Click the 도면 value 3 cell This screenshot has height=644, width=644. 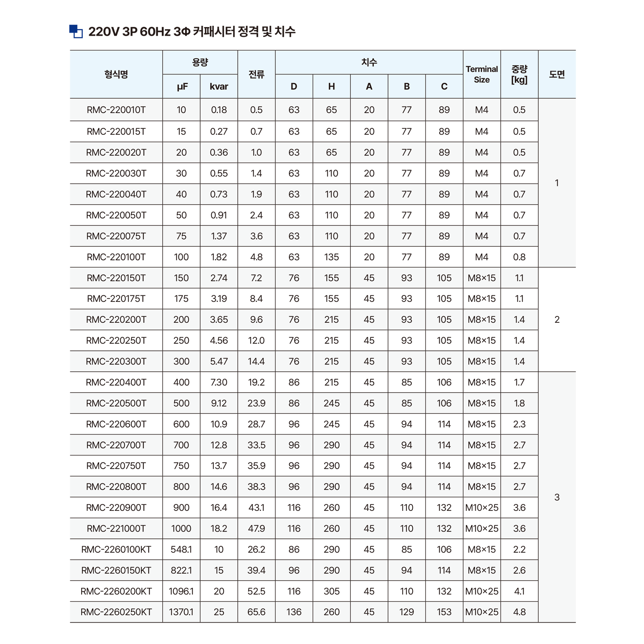click(x=557, y=497)
